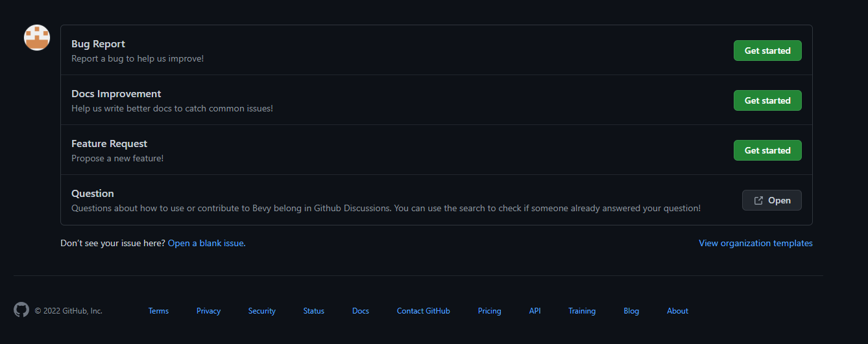Screen dimensions: 868x344
Task: Open the Question discussions link
Action: tap(772, 200)
